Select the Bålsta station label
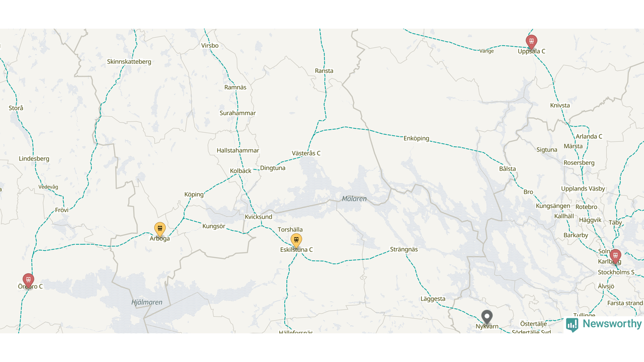The width and height of the screenshot is (644, 362). coord(508,169)
